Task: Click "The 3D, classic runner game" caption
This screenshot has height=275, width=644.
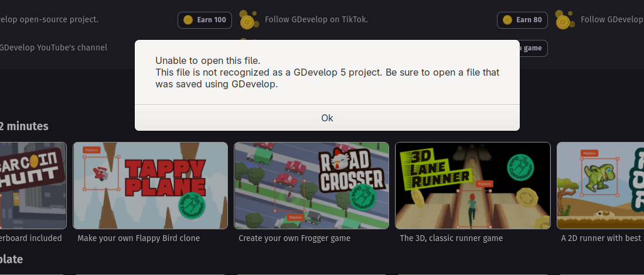Action: coord(451,238)
